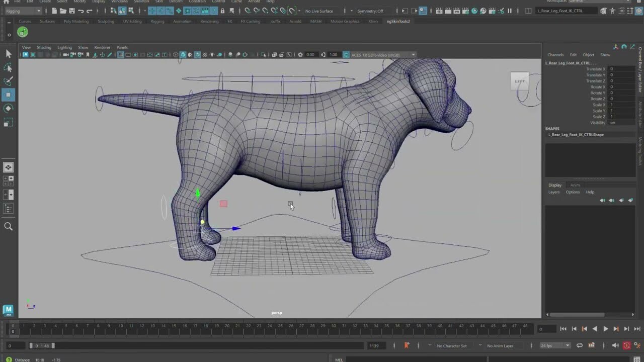Enable snap to grid on the status line
The height and width of the screenshot is (362, 644).
point(247,11)
